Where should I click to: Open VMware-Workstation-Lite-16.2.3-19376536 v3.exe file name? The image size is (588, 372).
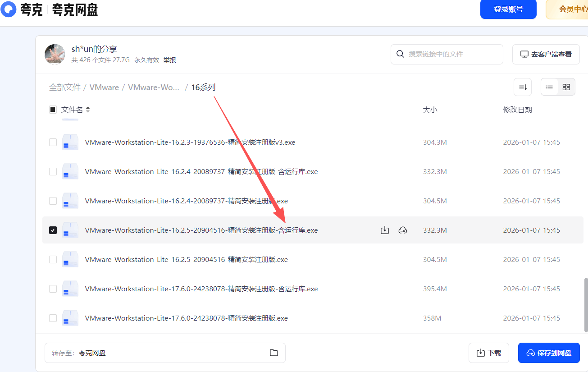click(190, 142)
